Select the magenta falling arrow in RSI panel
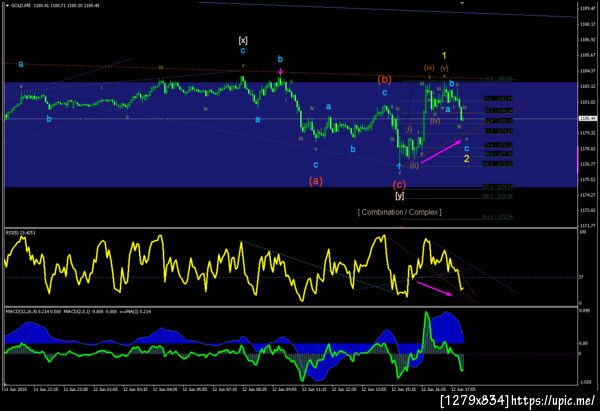Screen dimensions: 600x411 (x=435, y=289)
